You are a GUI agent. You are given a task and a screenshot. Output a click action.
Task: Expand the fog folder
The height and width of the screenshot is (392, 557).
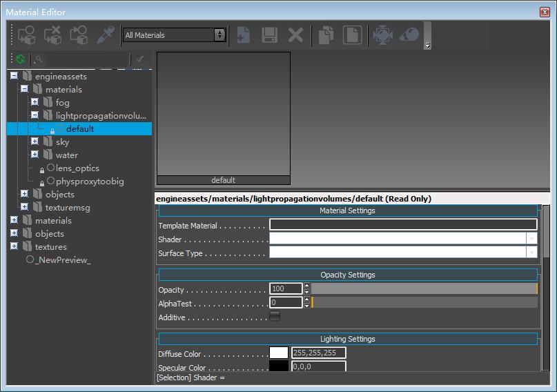tap(35, 102)
